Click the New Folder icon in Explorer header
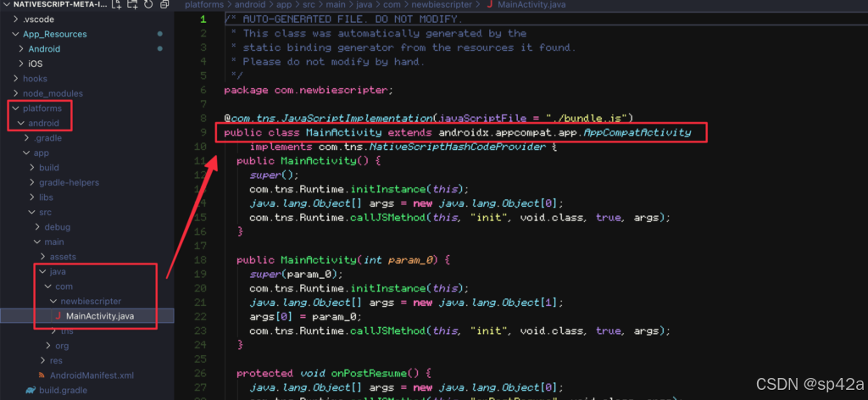Image resolution: width=868 pixels, height=400 pixels. 132,4
